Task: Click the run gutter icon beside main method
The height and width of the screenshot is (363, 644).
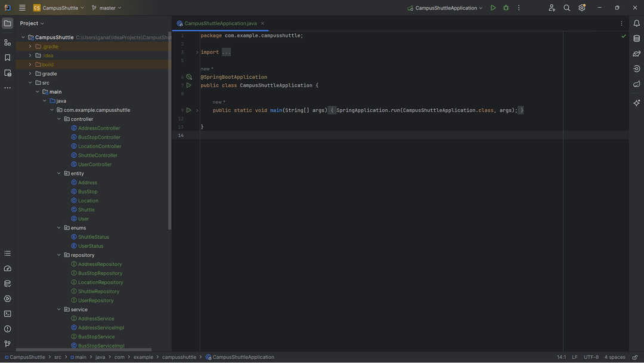Action: tap(189, 110)
